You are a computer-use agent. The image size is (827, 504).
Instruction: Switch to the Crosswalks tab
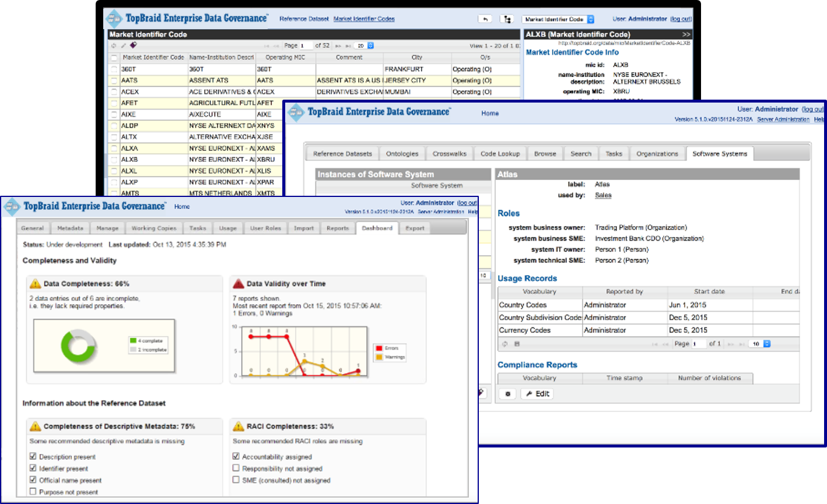(x=449, y=154)
